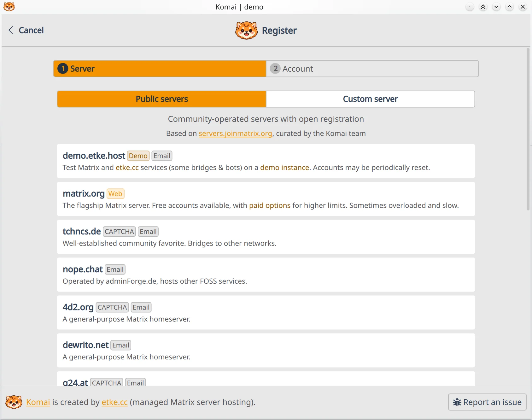Viewport: 532px width, 420px height.
Task: Choose the tchncs.de server
Action: pos(266,237)
